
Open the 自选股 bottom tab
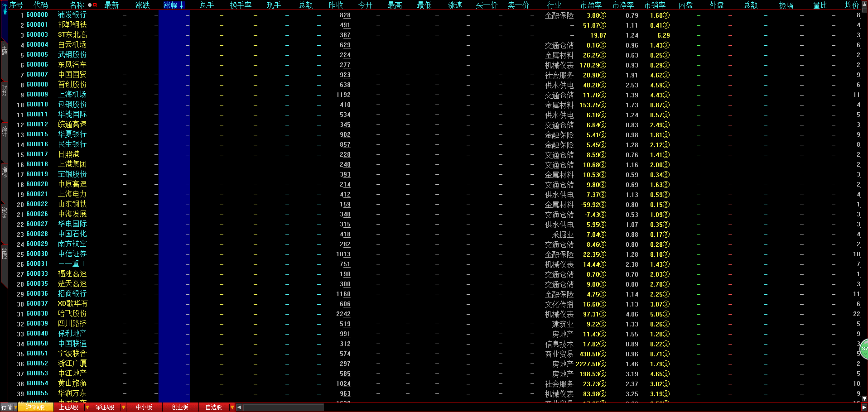214,407
